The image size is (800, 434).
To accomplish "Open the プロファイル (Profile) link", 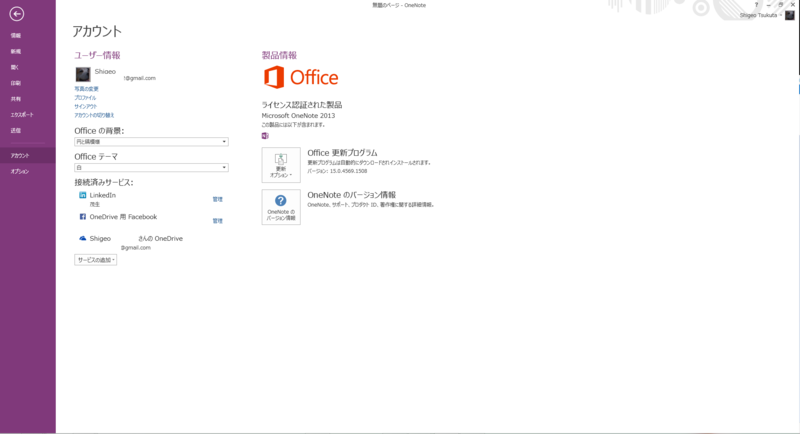I will pos(85,97).
